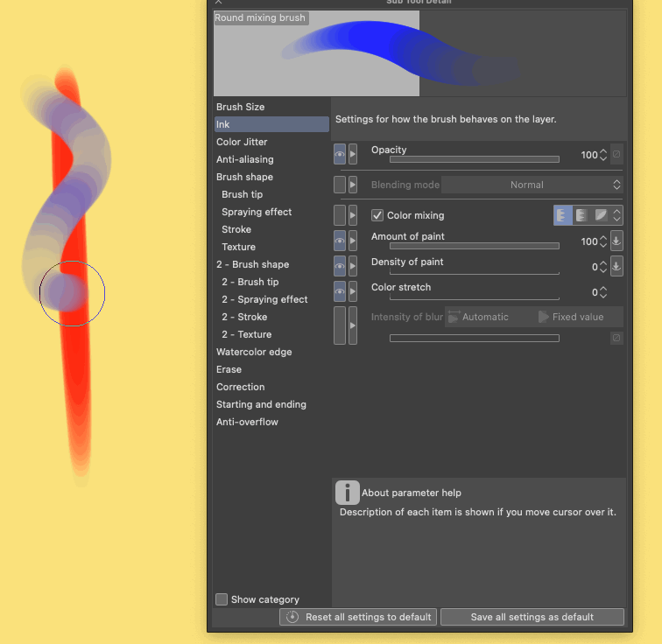Adjust the Amount of paint value stepper
The image size is (662, 644).
tap(603, 241)
